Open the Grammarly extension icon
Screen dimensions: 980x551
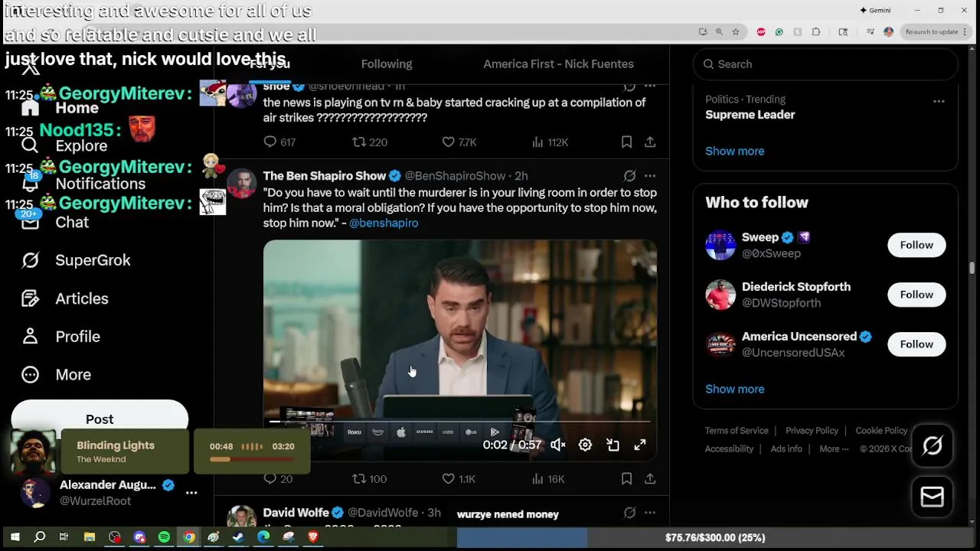click(779, 32)
